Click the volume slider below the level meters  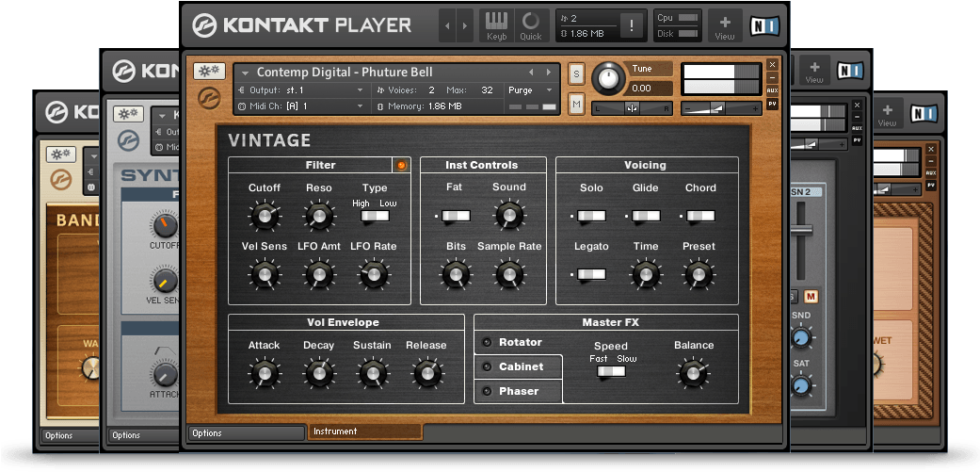click(x=721, y=108)
